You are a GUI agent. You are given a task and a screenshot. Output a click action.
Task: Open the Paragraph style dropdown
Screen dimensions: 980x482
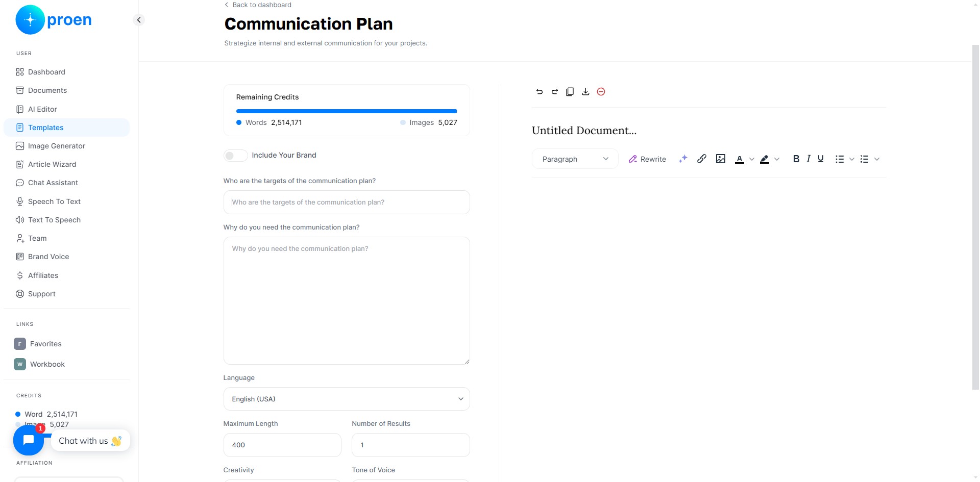coord(575,159)
